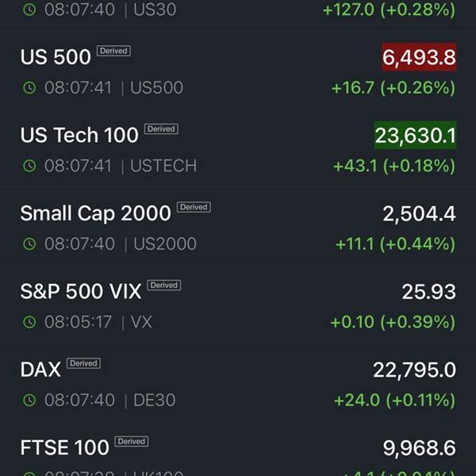Click the clock icon in S&P 500 VIX row
The image size is (476, 476).
click(x=29, y=322)
